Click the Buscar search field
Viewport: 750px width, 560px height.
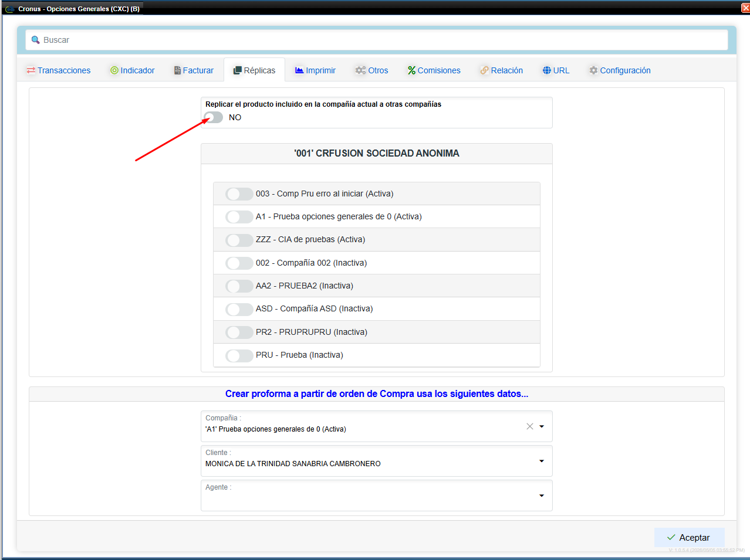[x=377, y=40]
